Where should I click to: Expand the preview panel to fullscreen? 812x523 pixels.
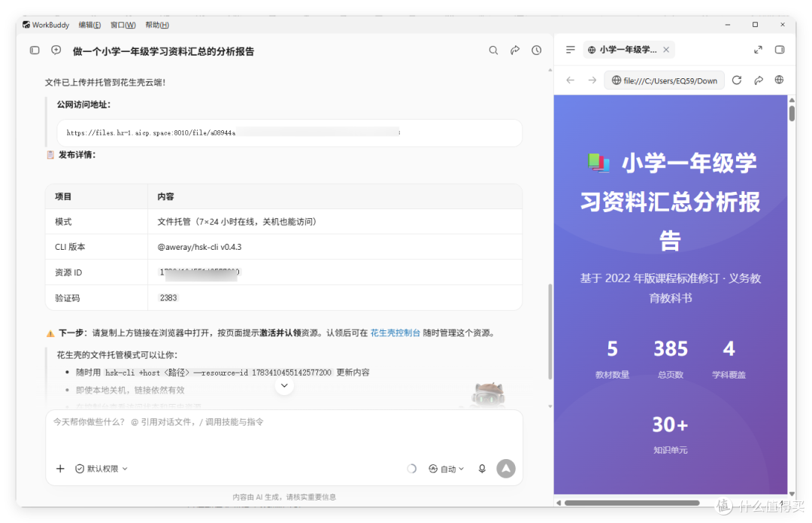coord(758,50)
